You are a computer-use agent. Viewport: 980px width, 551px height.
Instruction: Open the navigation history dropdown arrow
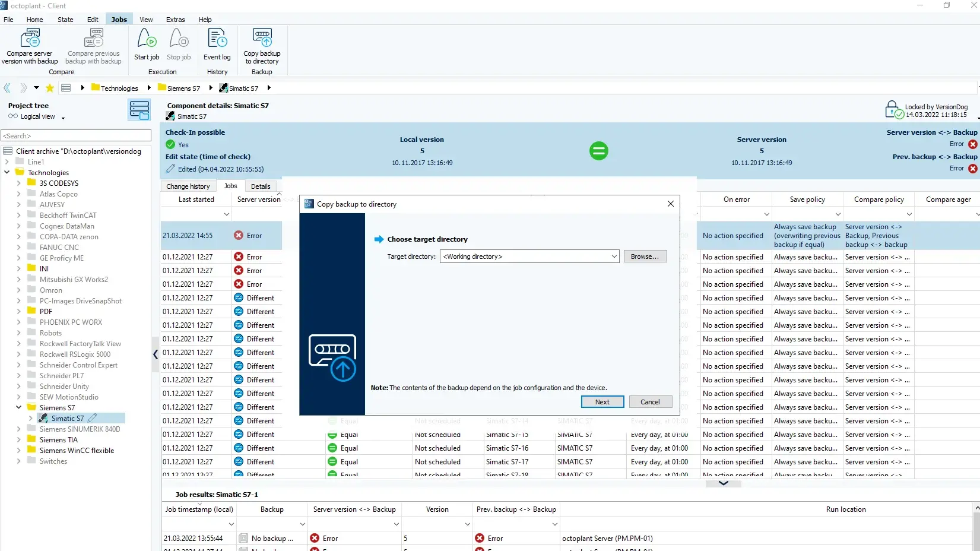coord(36,88)
